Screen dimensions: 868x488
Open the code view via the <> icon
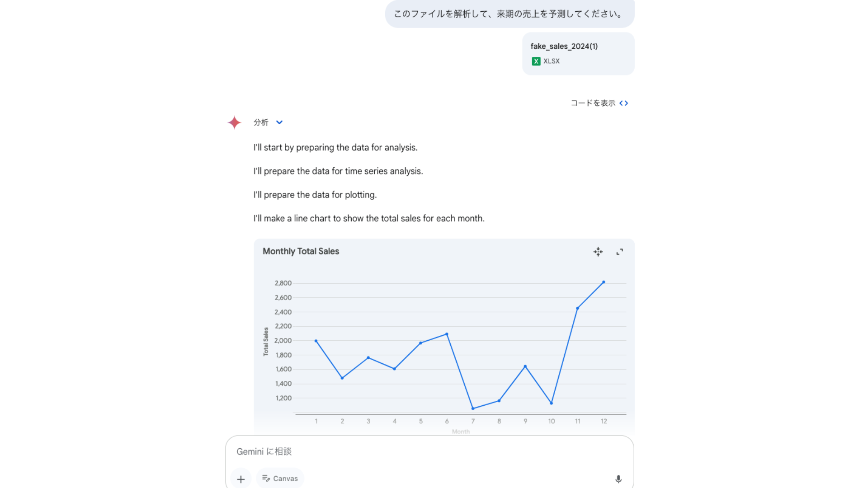point(624,103)
